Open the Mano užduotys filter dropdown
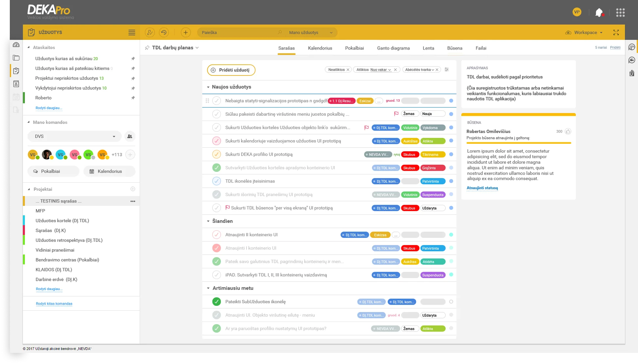This screenshot has width=638, height=364. [311, 32]
